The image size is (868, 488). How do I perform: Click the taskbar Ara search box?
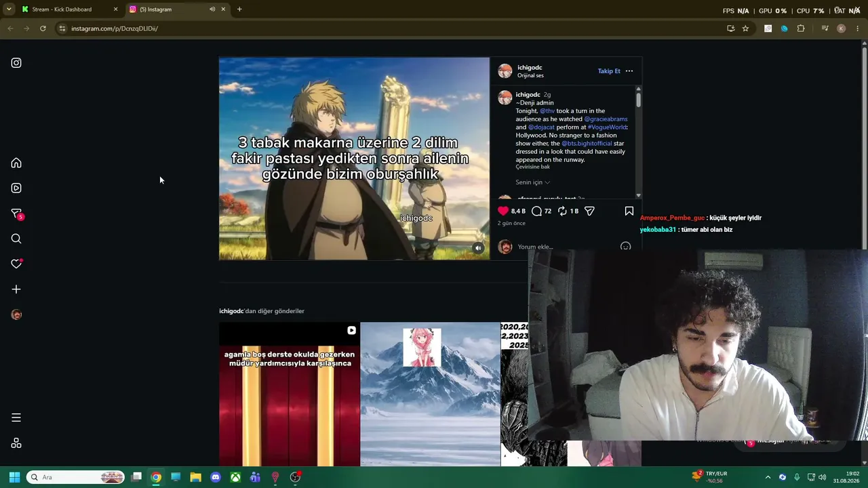(x=76, y=477)
